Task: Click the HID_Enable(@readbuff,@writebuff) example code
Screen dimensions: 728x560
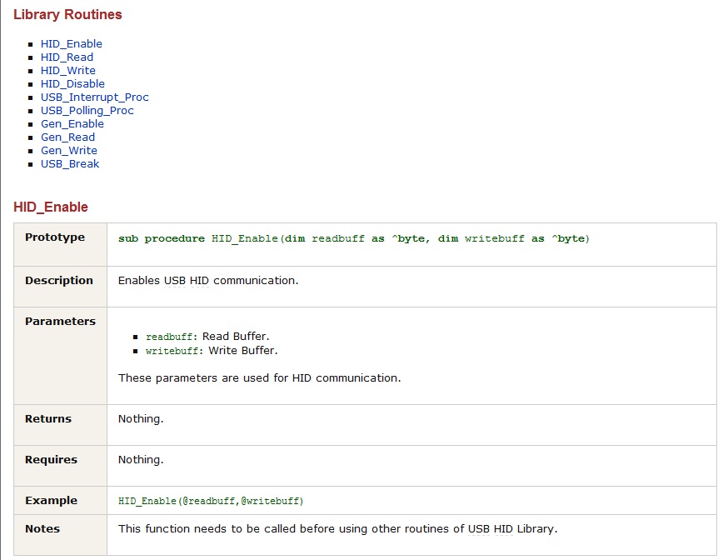Action: pos(211,501)
